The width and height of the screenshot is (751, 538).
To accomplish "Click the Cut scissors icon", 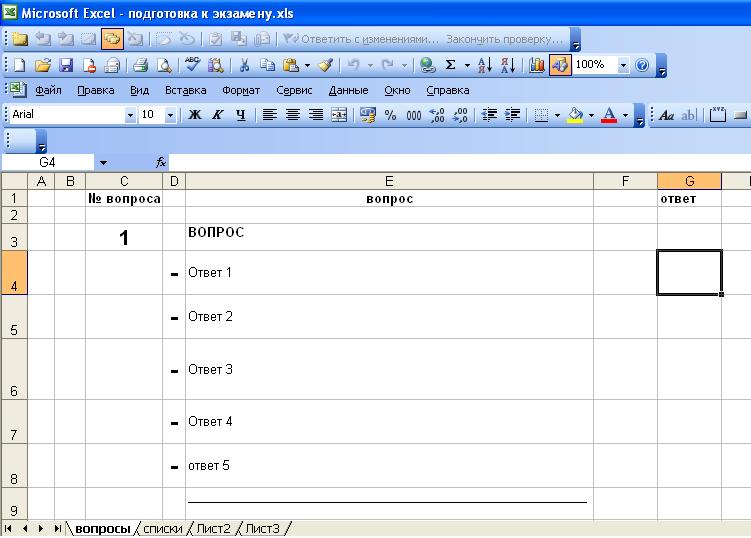I will (243, 65).
